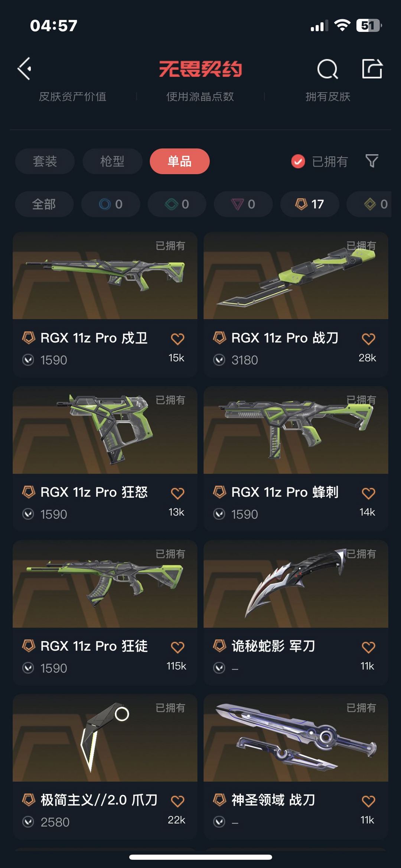Favorite RGX 11z Pro 狂徒 heart icon

tap(177, 647)
